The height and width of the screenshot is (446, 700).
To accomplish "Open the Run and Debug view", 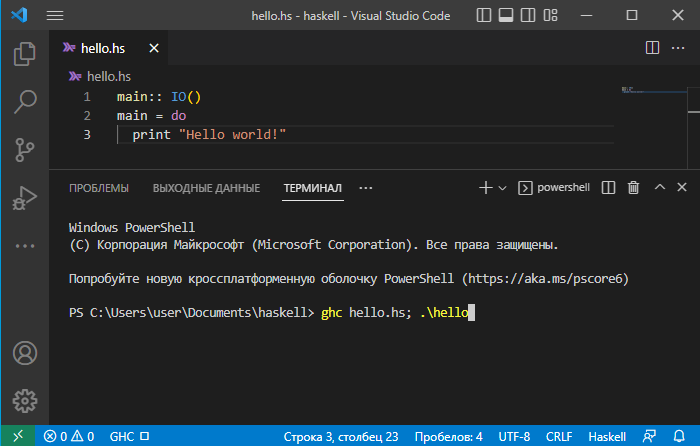I will coord(25,198).
